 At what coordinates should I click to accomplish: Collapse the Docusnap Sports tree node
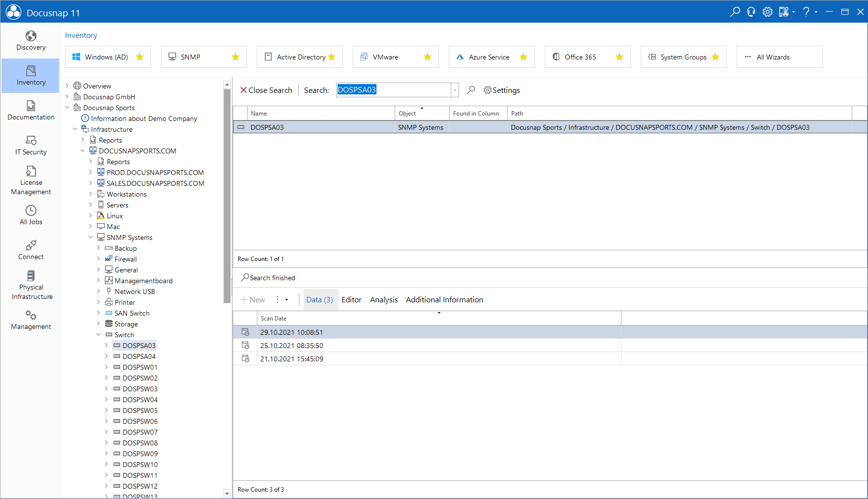point(67,108)
